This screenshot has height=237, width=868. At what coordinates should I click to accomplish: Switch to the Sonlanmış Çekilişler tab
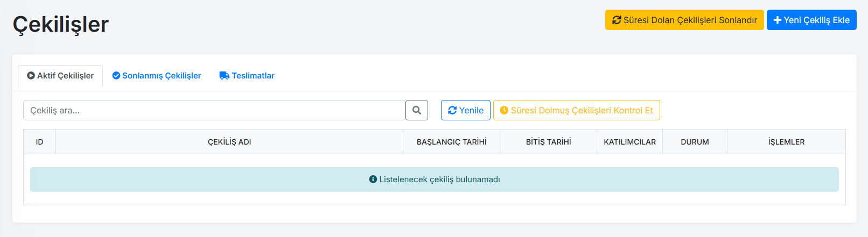(157, 76)
